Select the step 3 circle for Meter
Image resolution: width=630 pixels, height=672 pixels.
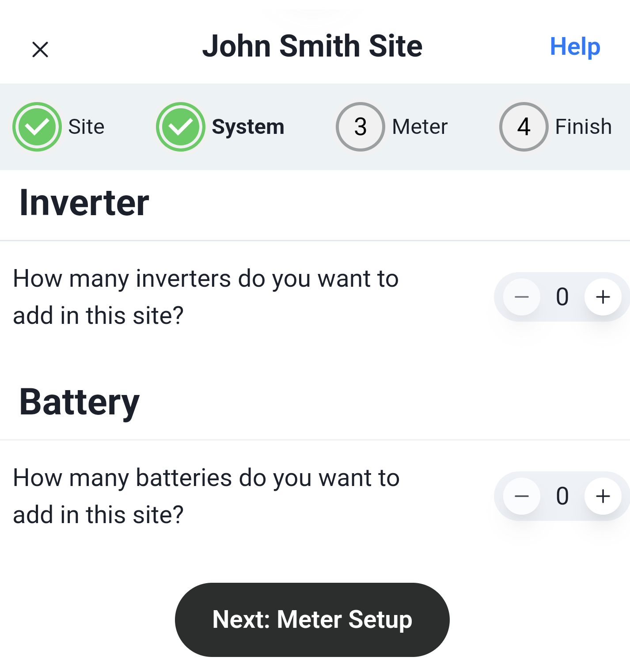pos(361,127)
